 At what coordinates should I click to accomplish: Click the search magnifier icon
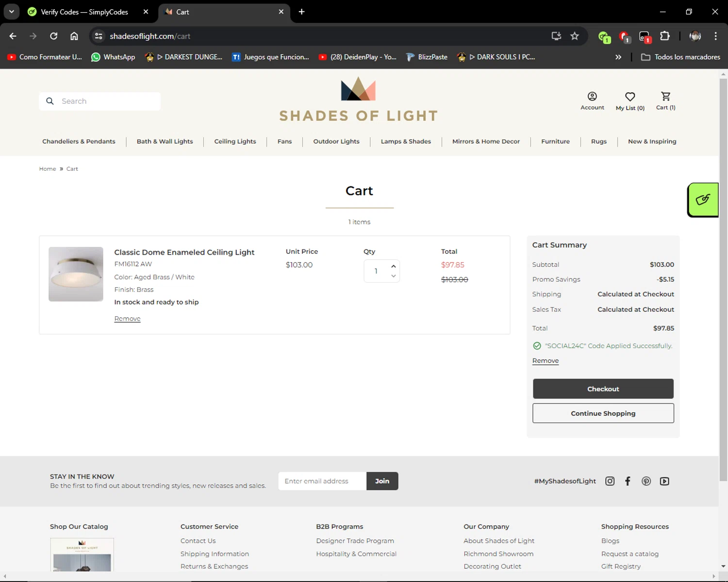50,101
